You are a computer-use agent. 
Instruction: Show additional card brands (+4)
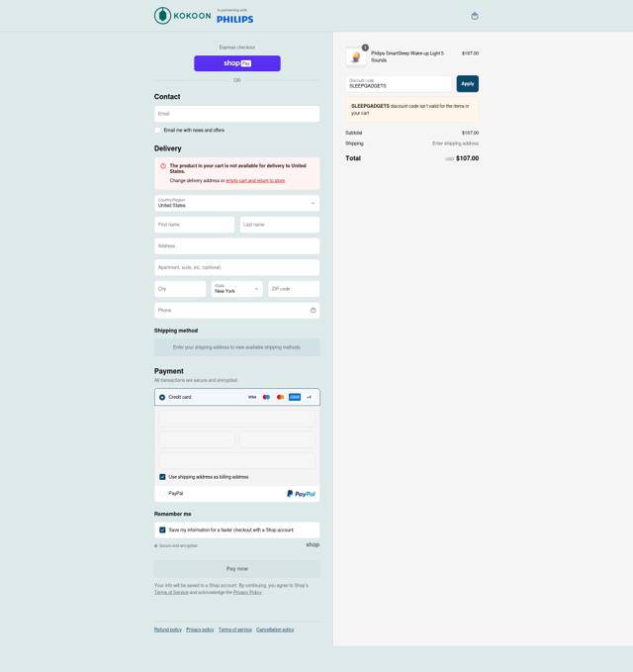click(x=309, y=397)
